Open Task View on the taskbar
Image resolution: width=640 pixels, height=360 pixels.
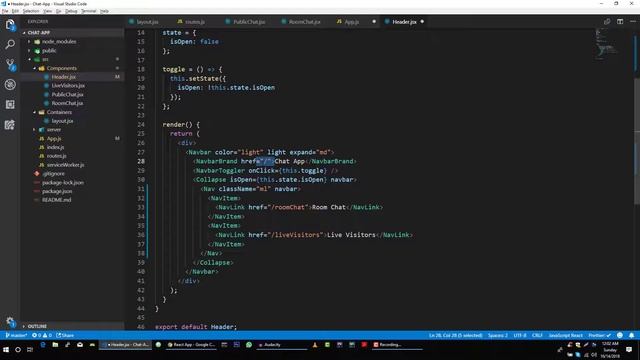30,350
